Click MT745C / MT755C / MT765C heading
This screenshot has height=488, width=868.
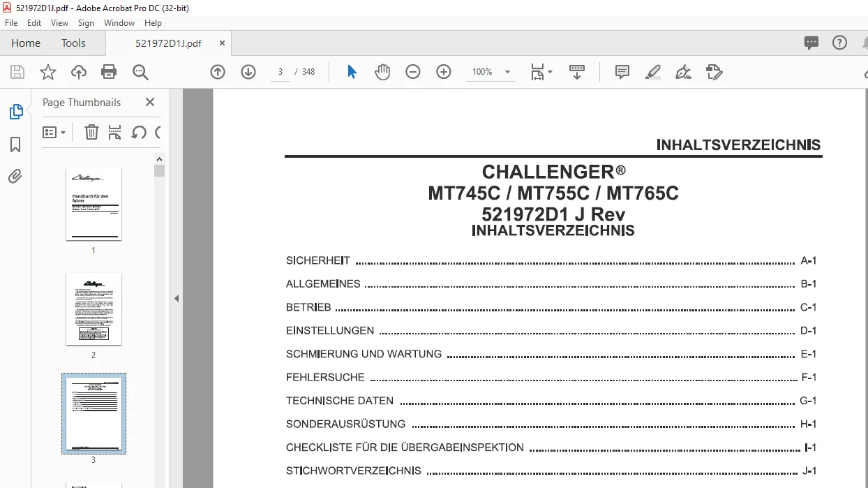tap(553, 193)
